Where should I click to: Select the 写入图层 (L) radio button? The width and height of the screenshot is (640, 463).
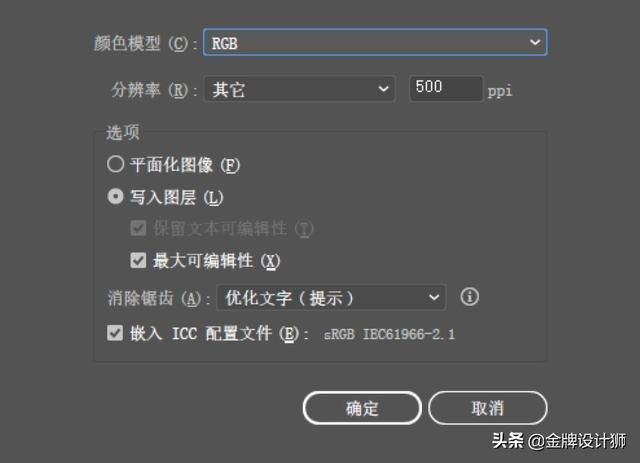(x=116, y=196)
